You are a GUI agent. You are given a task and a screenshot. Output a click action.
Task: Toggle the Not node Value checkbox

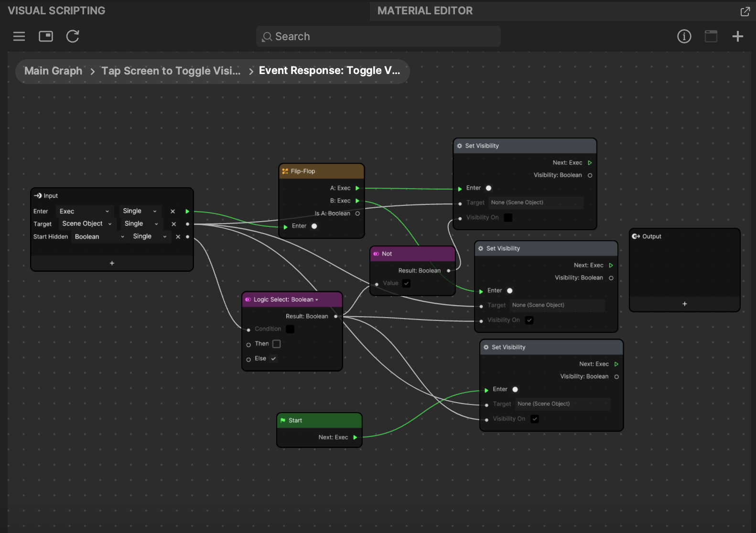406,283
